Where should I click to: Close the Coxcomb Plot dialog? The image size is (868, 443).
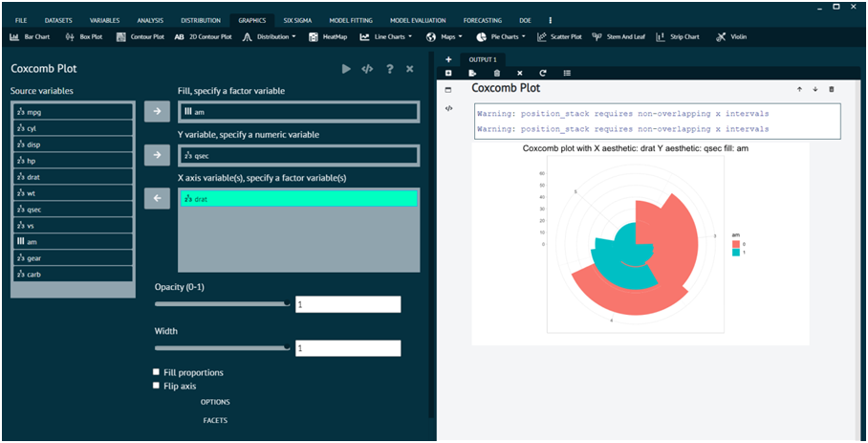pos(410,69)
